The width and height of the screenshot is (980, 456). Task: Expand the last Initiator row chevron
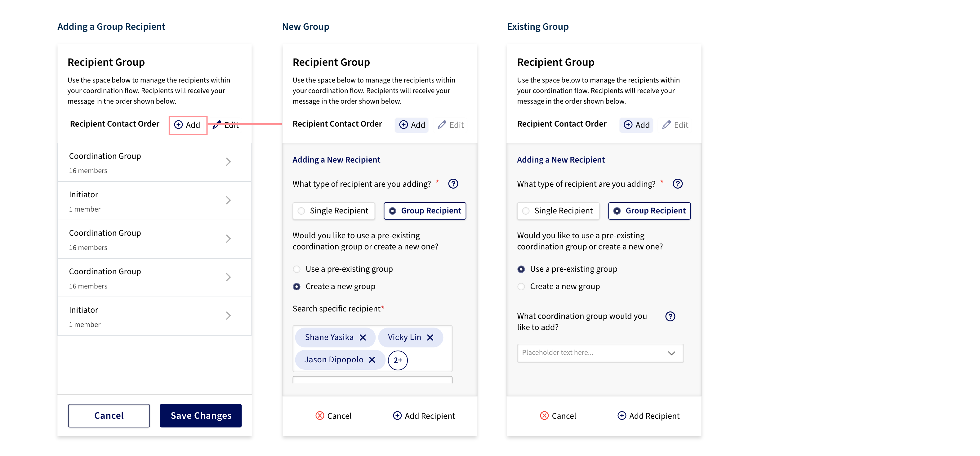click(x=228, y=316)
